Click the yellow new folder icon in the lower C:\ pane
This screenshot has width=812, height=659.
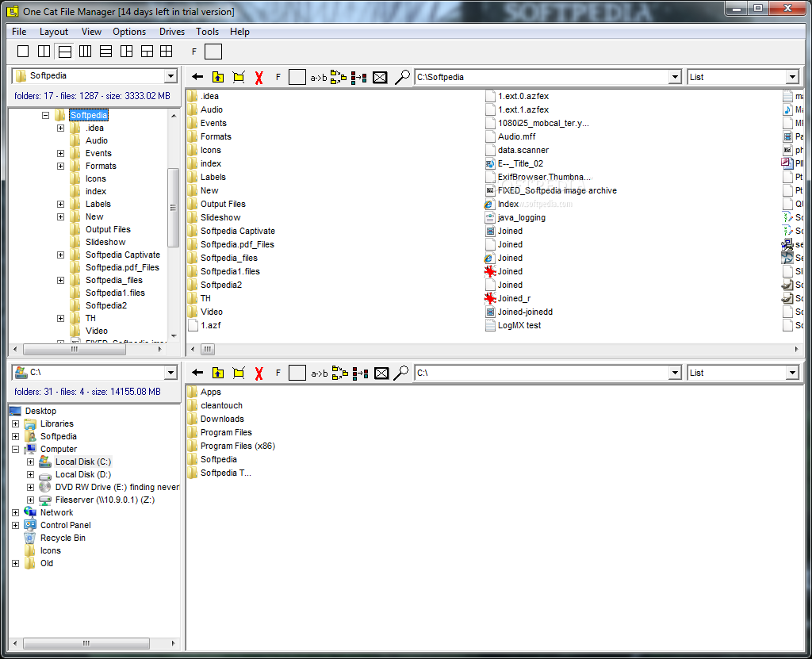[x=239, y=373]
